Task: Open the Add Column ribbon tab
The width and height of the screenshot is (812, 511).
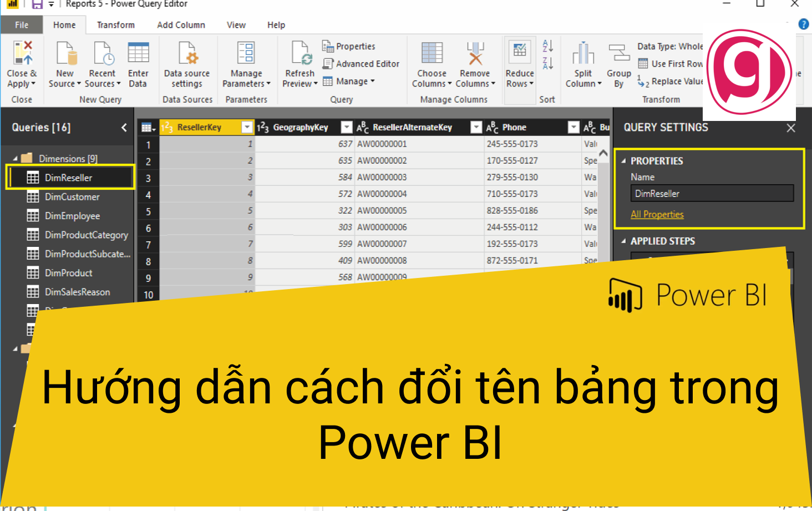Action: pyautogui.click(x=181, y=24)
